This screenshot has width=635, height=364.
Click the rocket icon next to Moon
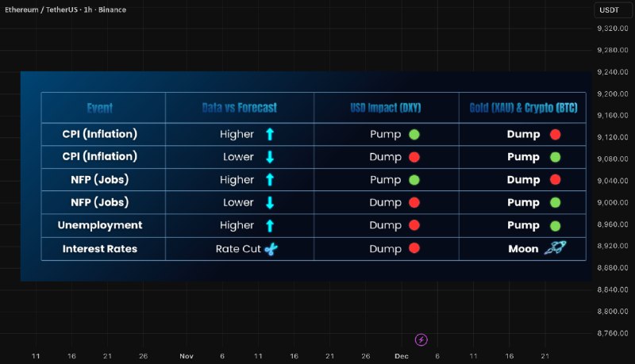click(x=554, y=249)
